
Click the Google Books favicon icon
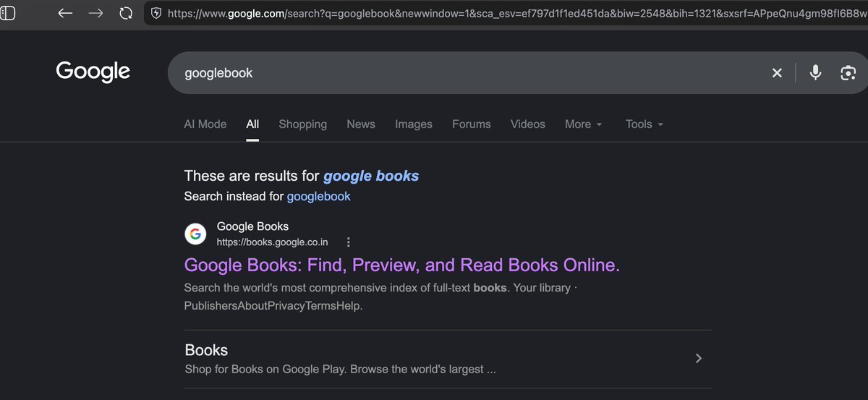tap(195, 234)
